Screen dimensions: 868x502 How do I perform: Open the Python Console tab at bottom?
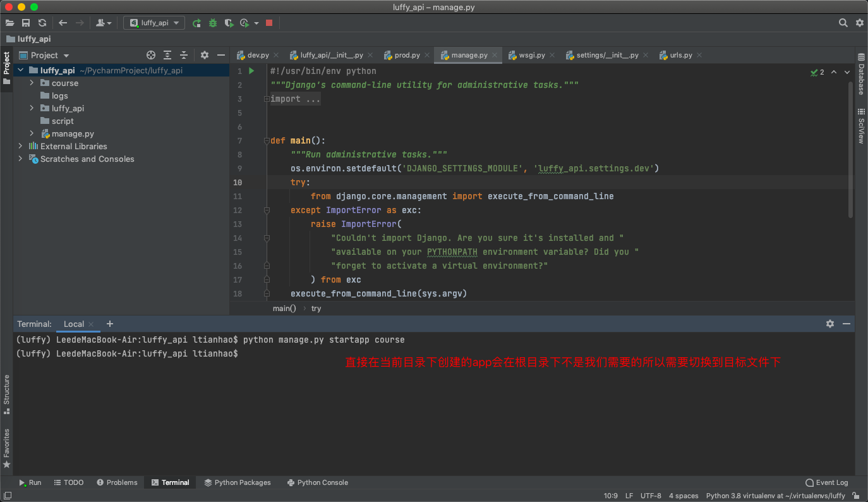[x=317, y=482]
